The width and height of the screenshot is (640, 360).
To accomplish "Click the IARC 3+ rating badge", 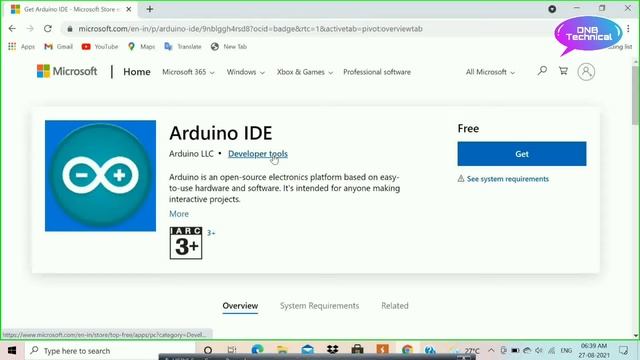I will 186,243.
